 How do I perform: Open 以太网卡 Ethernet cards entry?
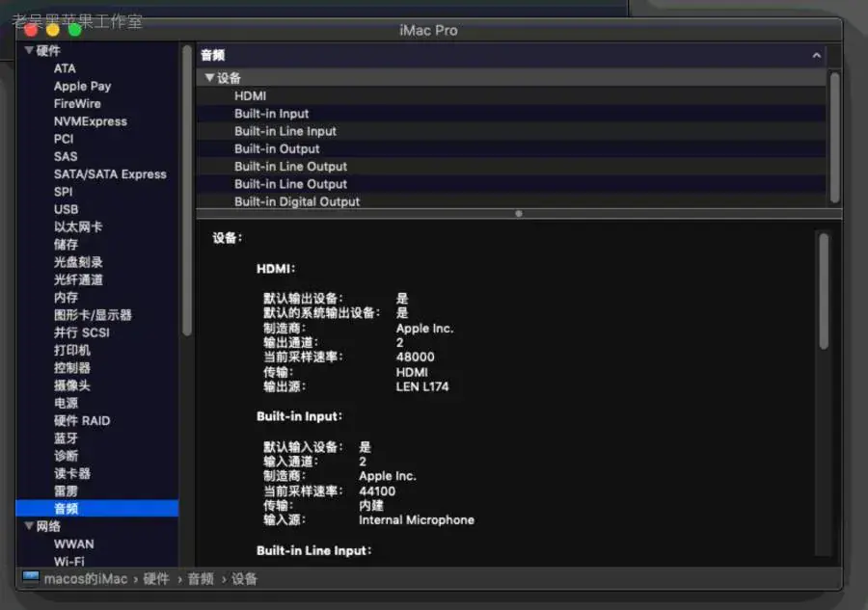(78, 226)
